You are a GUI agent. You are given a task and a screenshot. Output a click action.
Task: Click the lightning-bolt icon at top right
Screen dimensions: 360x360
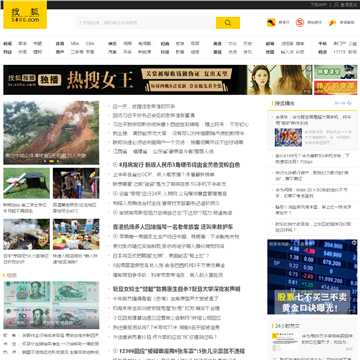tap(332, 23)
